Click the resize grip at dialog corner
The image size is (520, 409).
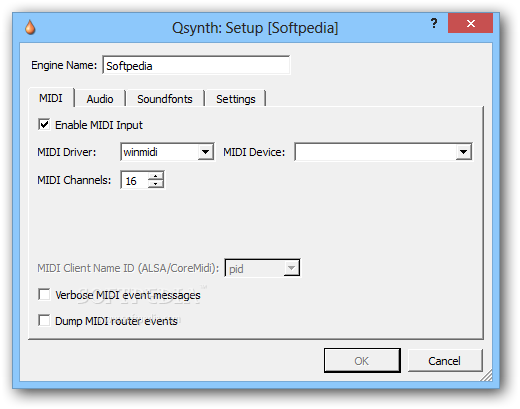coord(487,375)
